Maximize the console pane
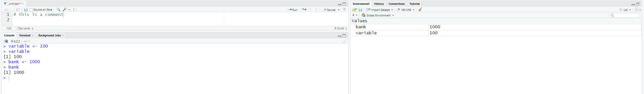Screen dimensions: 644x94 click(x=344, y=36)
